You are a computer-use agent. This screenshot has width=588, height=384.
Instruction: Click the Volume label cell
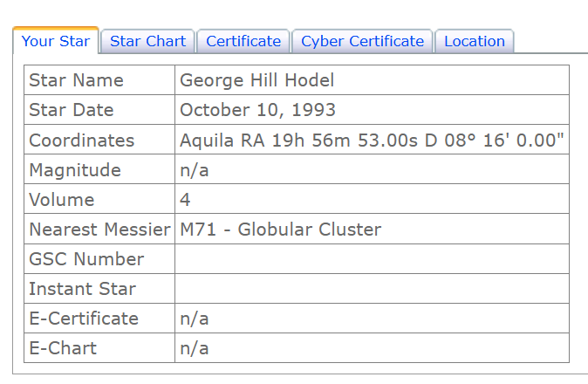coord(61,200)
